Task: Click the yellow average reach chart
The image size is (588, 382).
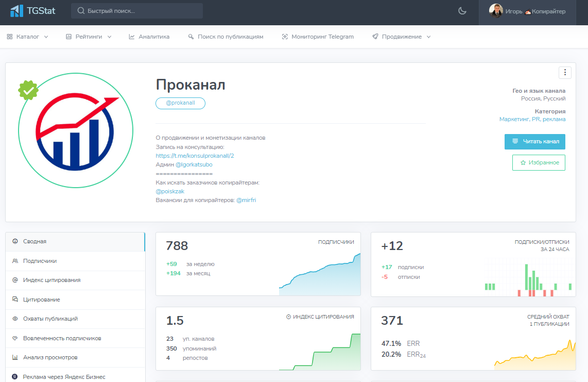Action: click(535, 355)
